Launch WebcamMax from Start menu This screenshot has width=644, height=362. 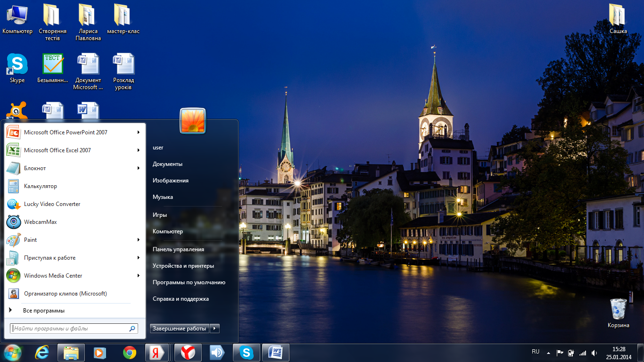[74, 222]
